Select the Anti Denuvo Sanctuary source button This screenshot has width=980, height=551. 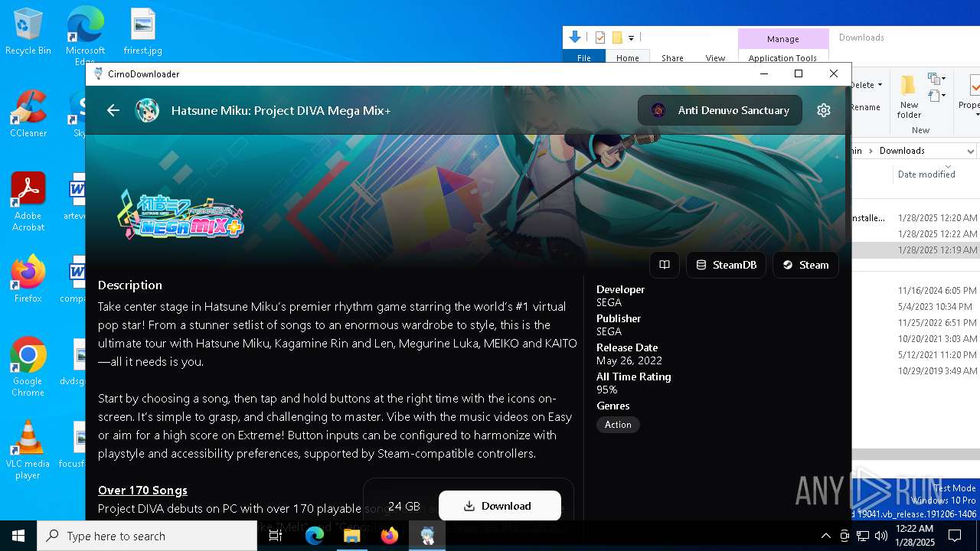(720, 110)
